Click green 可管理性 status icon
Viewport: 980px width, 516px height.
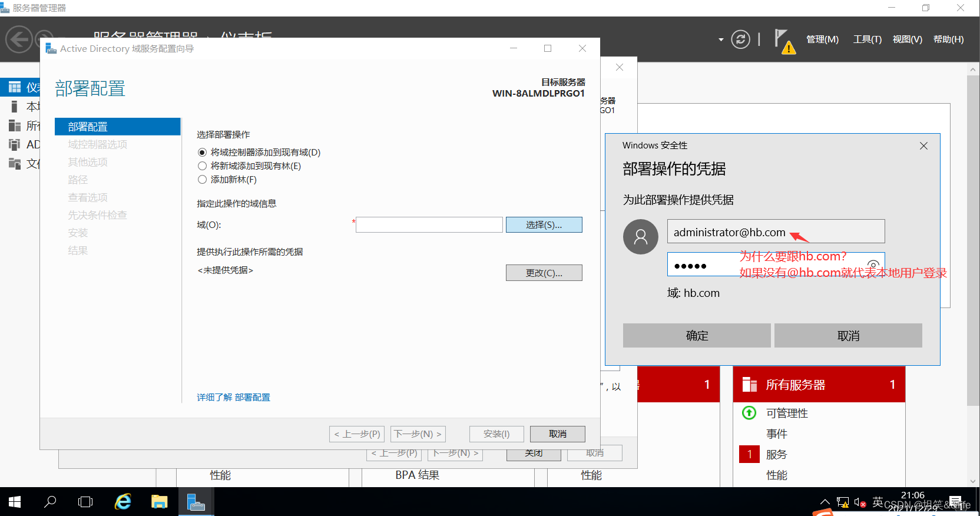(749, 413)
